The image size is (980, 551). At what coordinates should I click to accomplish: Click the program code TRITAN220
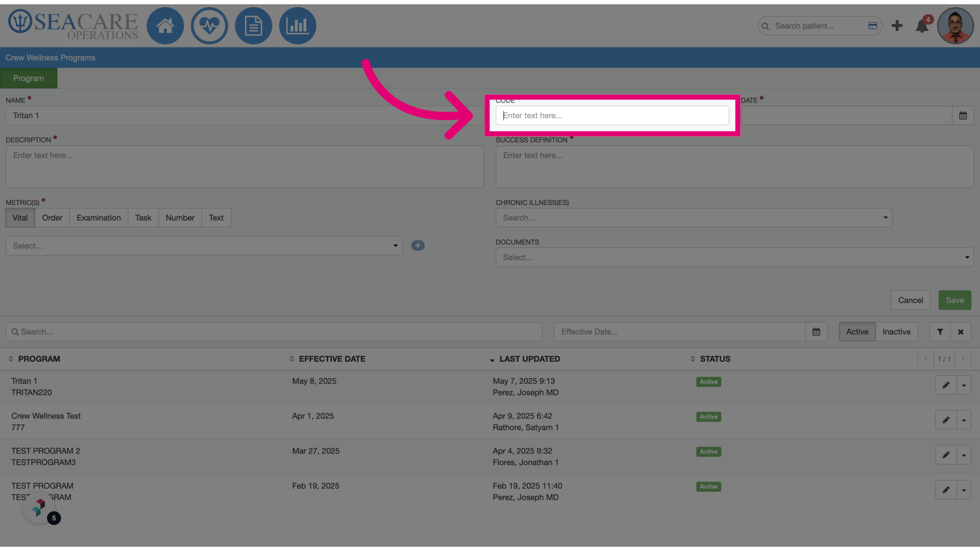[x=32, y=393]
